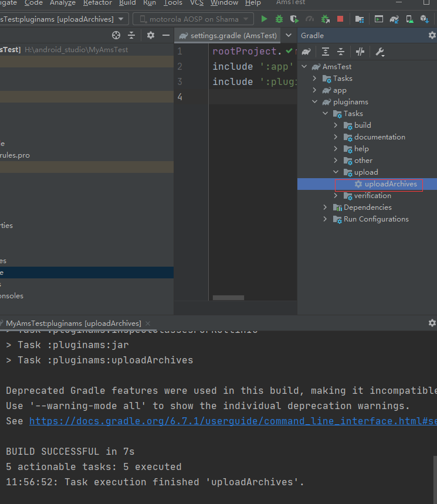Collapse the upload tasks group

pyautogui.click(x=336, y=172)
